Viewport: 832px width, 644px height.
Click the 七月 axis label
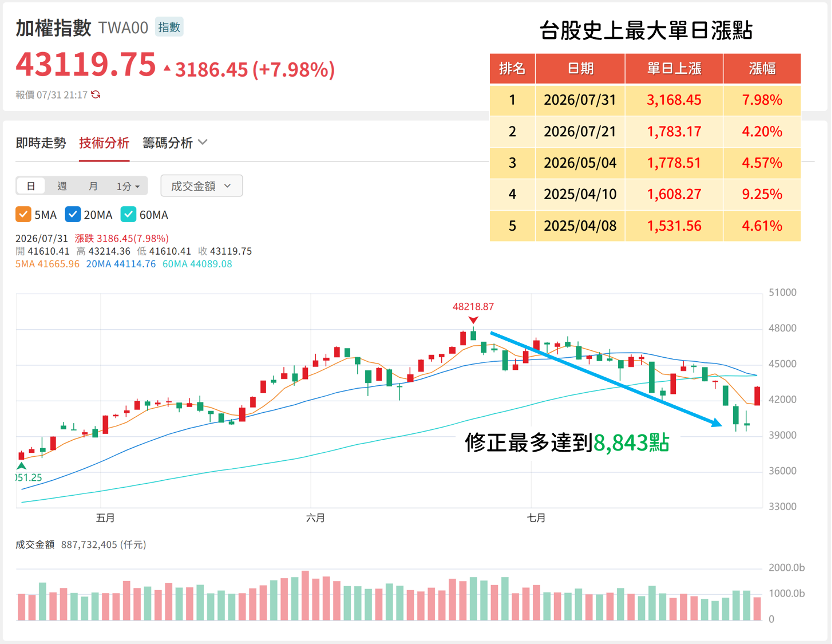536,518
